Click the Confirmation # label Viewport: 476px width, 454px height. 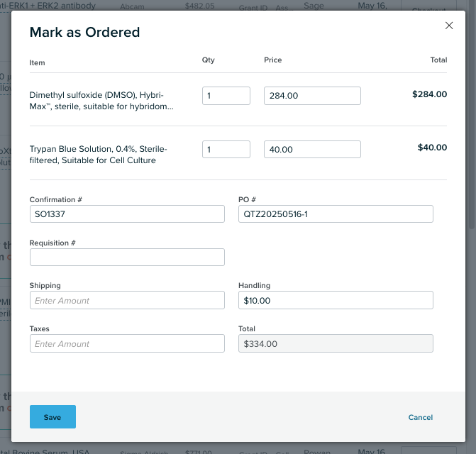tap(56, 199)
